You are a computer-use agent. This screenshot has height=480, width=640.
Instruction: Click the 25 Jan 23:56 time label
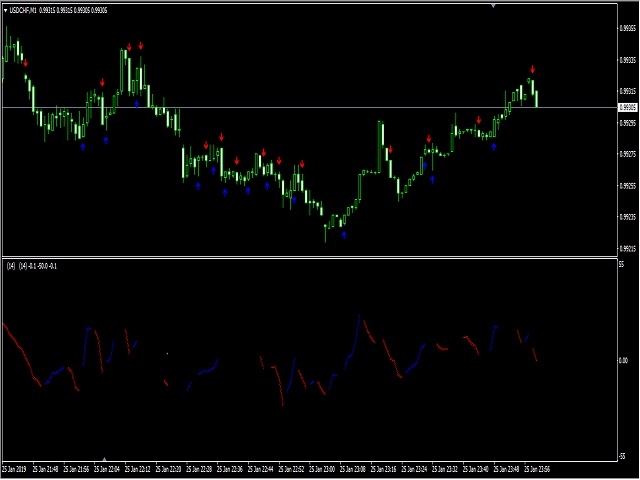tap(538, 469)
